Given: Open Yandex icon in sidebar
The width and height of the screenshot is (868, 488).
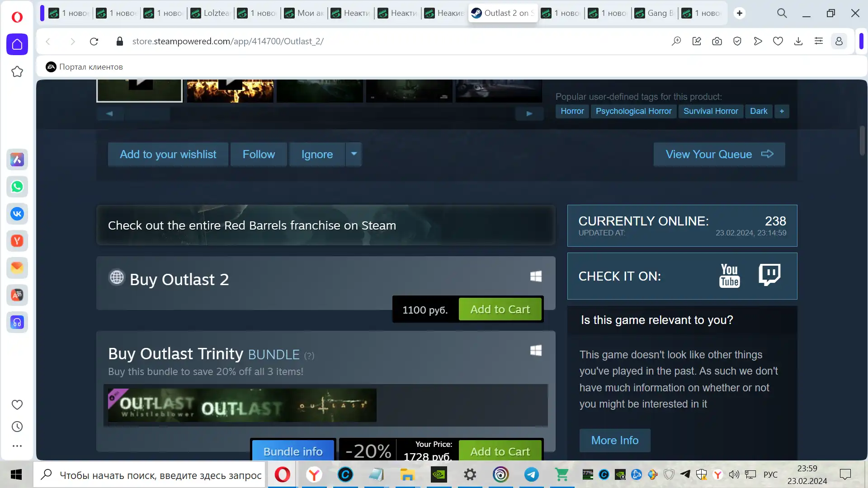Looking at the screenshot, I should point(17,241).
